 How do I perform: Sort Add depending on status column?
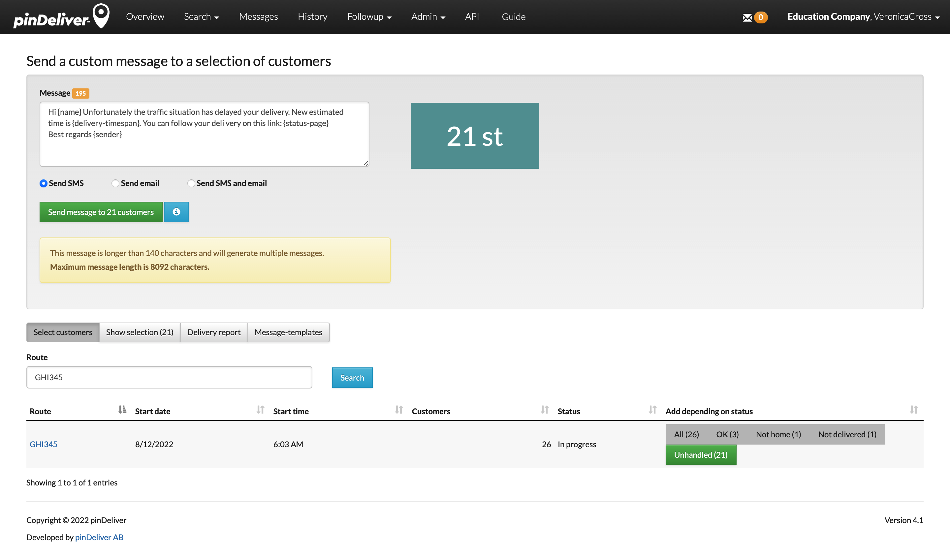913,410
